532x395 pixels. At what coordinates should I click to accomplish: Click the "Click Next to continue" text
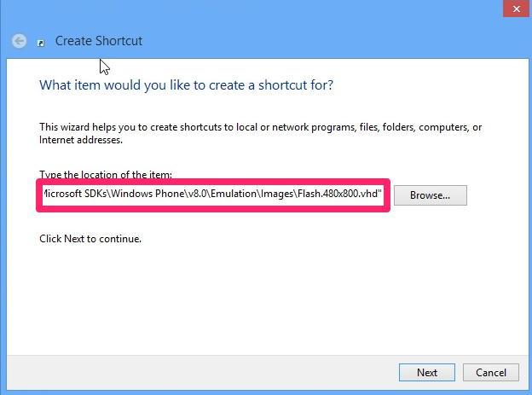[x=90, y=239]
